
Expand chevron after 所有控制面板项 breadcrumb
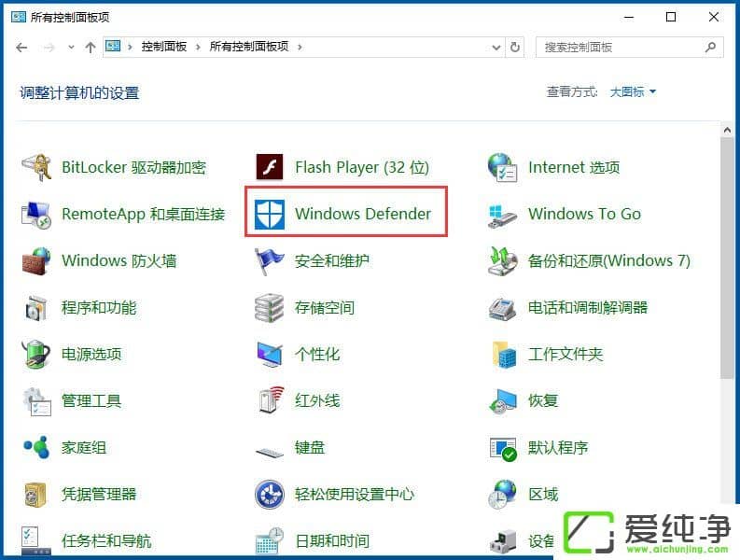300,47
